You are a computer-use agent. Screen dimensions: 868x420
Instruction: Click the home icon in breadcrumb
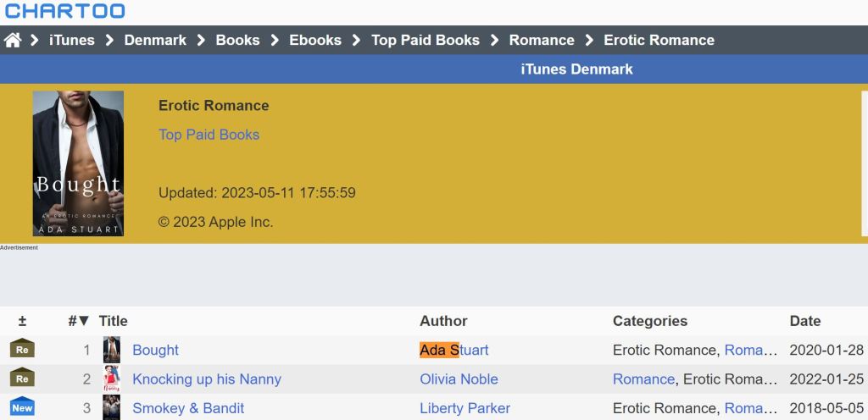coord(13,40)
